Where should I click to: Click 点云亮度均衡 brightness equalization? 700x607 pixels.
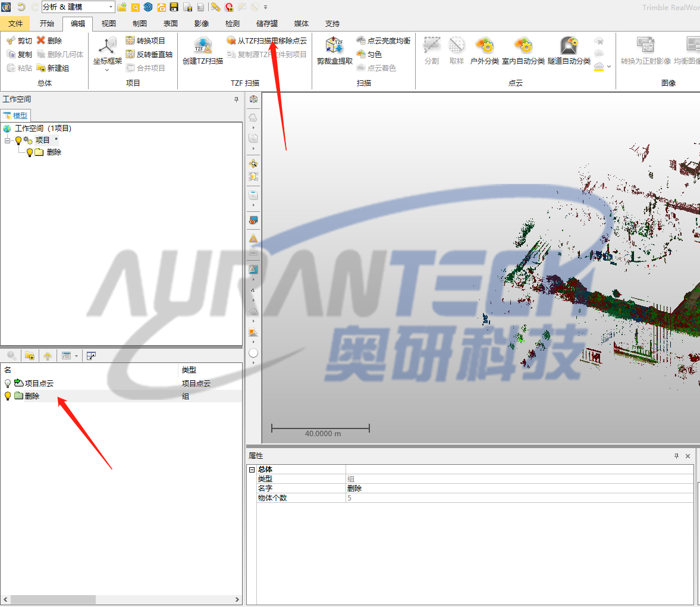384,40
